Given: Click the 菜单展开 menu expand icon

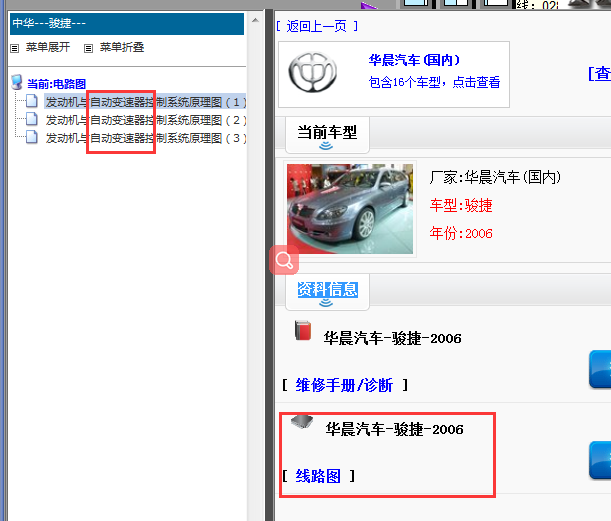Looking at the screenshot, I should click(x=14, y=48).
